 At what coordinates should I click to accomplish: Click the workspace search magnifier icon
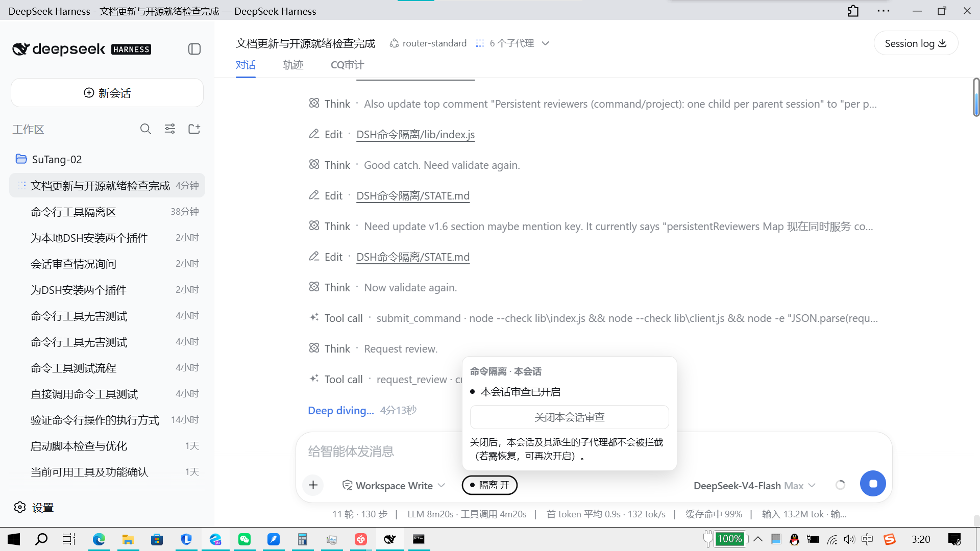pos(145,129)
